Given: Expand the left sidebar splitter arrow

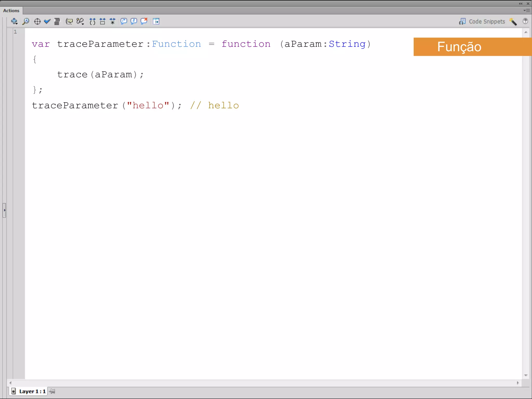Looking at the screenshot, I should pyautogui.click(x=4, y=210).
